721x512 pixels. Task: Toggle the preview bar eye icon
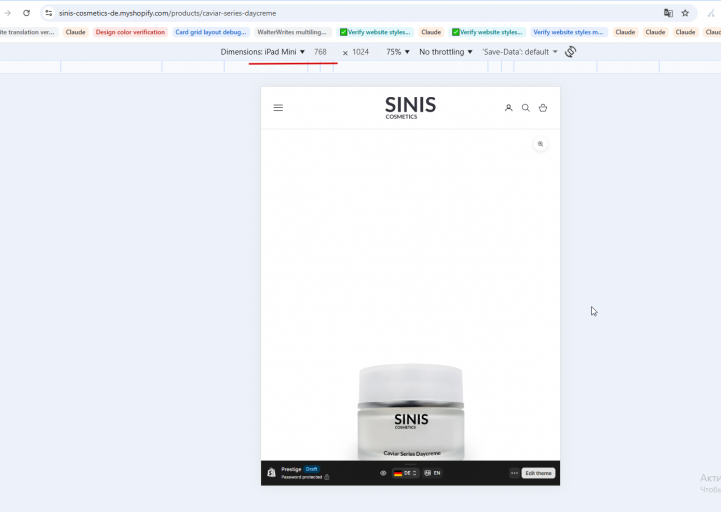point(383,473)
